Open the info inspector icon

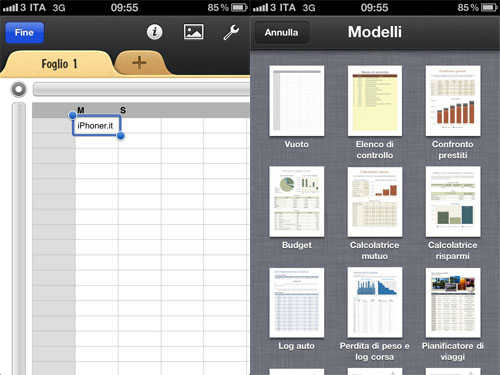[155, 32]
